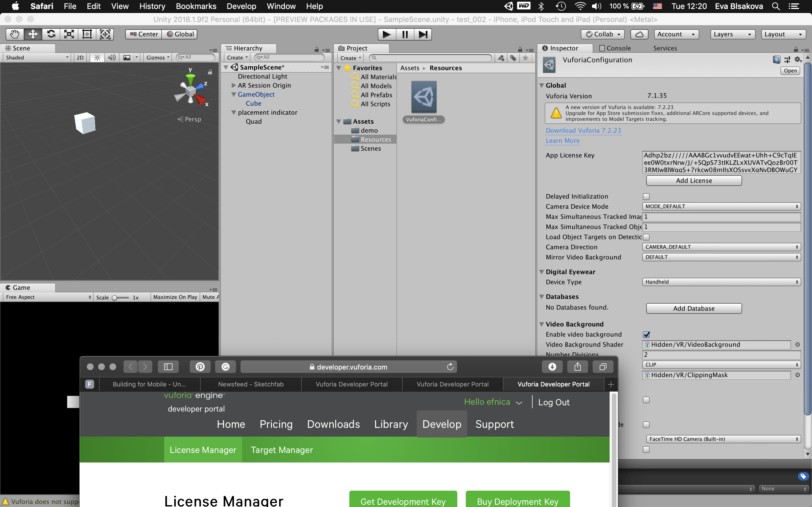812x507 pixels.
Task: Open the Camera Device Mode dropdown
Action: tap(721, 206)
